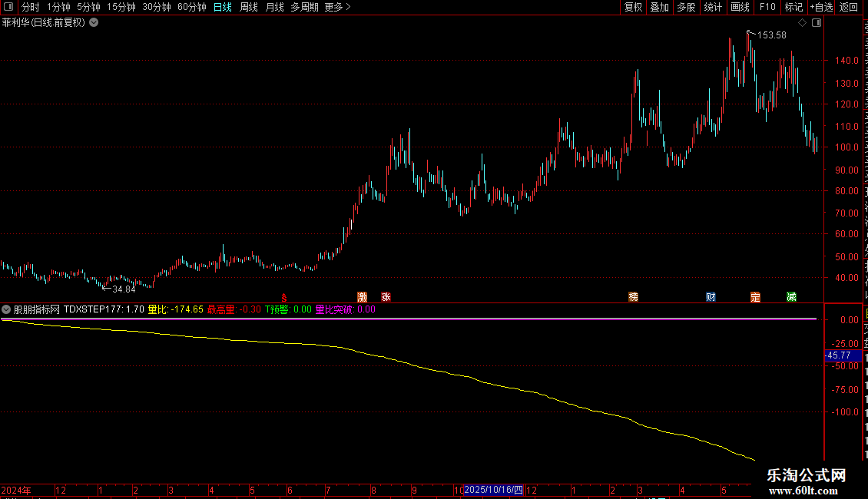
Task: Open the 定 event marker
Action: 755,297
